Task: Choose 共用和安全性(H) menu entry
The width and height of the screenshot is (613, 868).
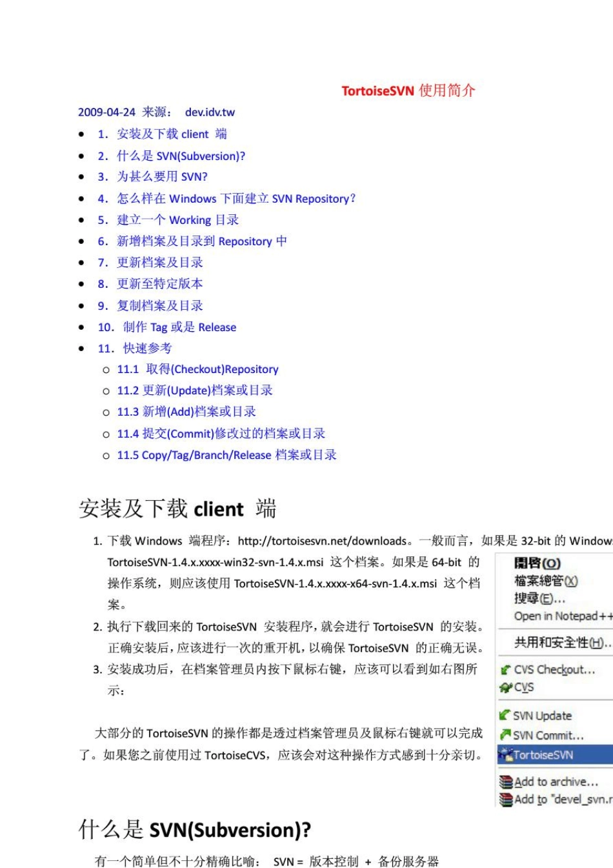Action: [563, 643]
